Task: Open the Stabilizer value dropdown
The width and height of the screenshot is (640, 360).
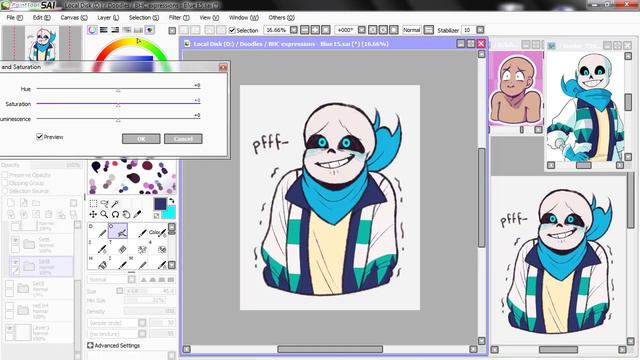Action: pyautogui.click(x=480, y=30)
